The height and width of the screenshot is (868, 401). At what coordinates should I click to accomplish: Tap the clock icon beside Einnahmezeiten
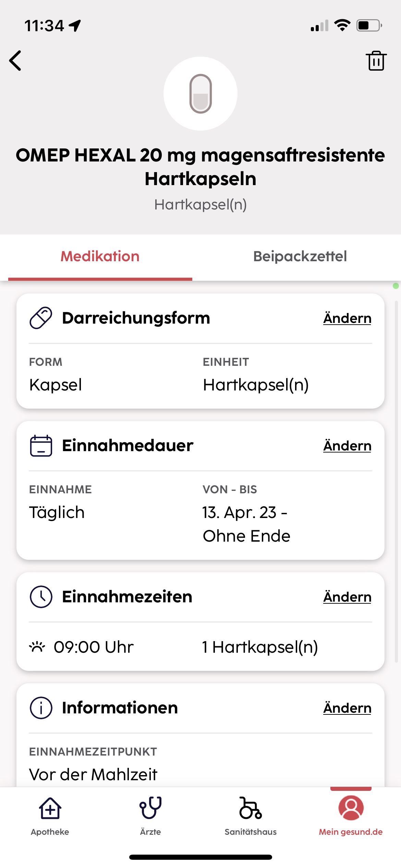tap(41, 597)
